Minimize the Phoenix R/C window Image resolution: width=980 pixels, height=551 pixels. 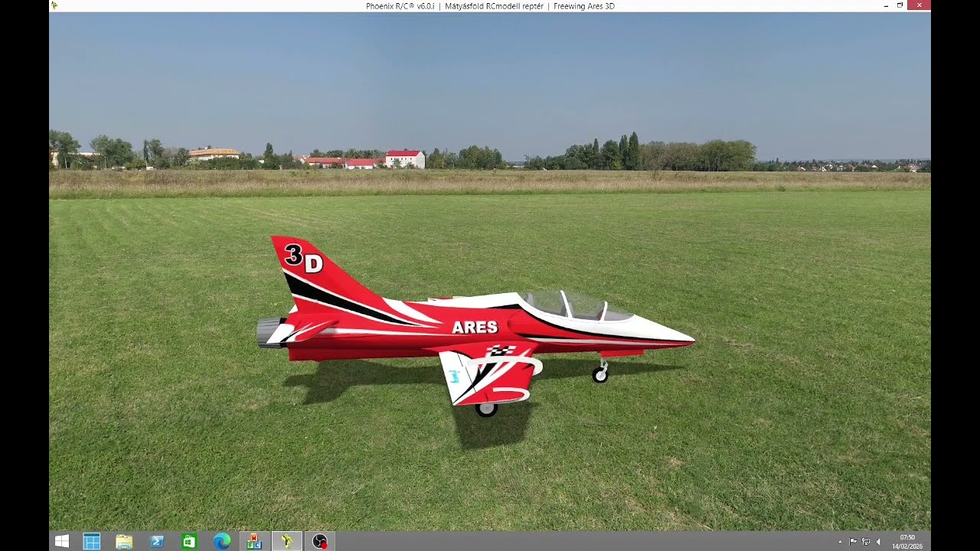tap(885, 5)
